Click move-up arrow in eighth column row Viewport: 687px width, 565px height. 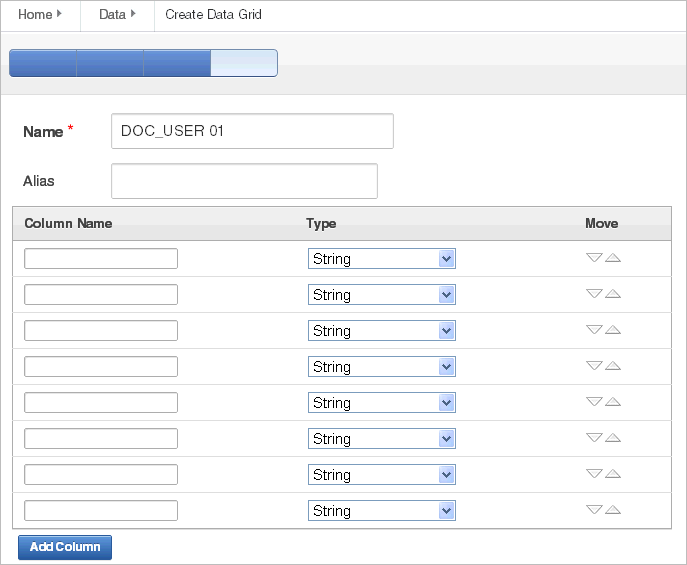tap(613, 509)
